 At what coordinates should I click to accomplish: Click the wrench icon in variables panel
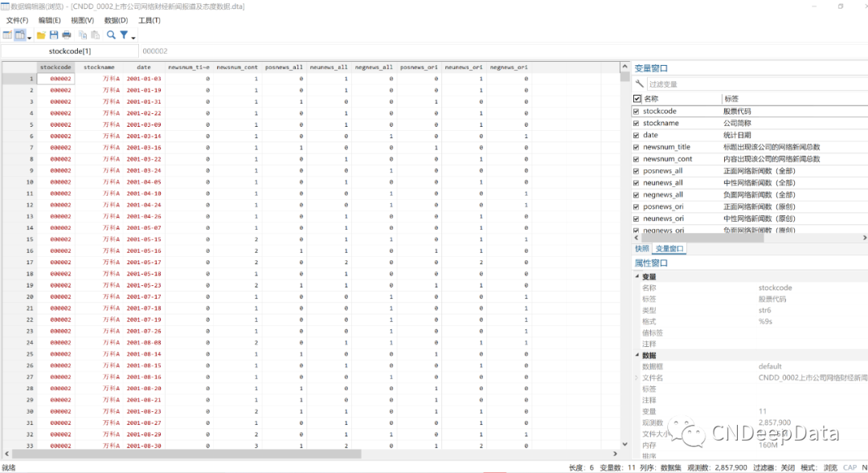(x=640, y=84)
